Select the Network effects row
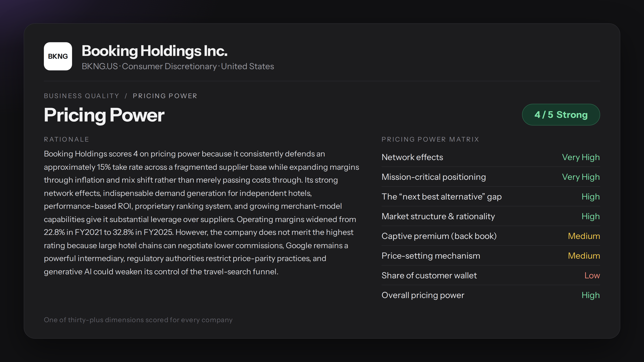Image resolution: width=644 pixels, height=362 pixels. coord(490,157)
